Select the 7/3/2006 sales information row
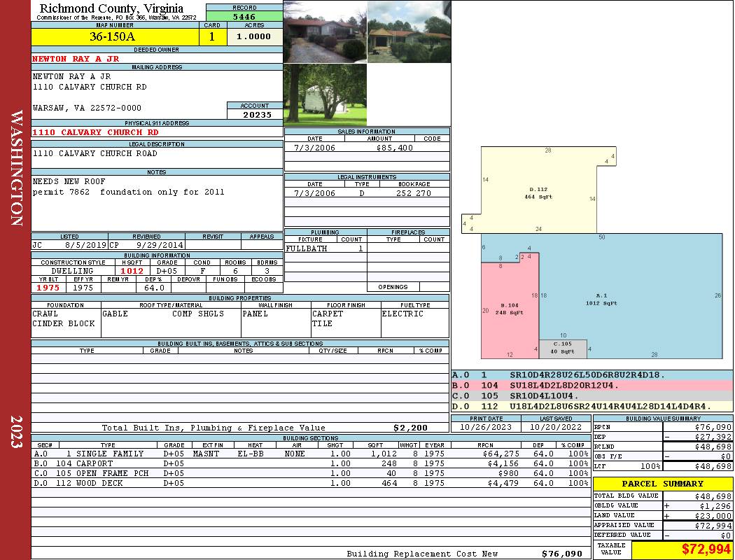The height and width of the screenshot is (560, 735). pyautogui.click(x=367, y=148)
